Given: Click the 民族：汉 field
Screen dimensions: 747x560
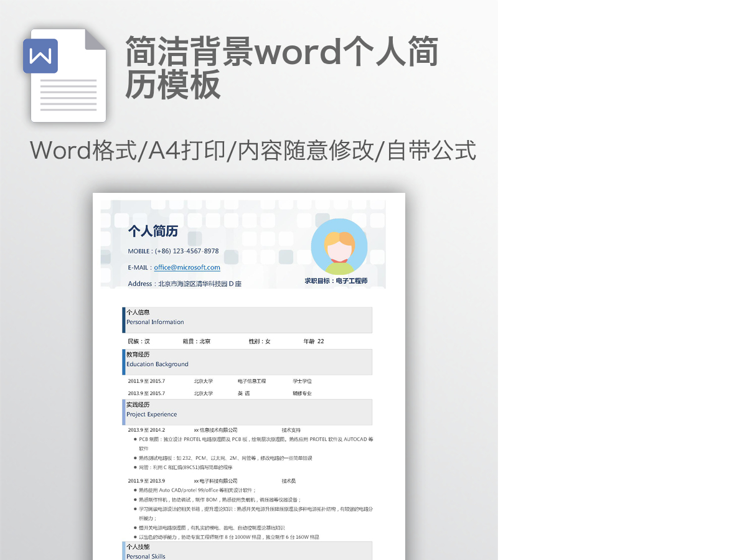Looking at the screenshot, I should pyautogui.click(x=139, y=341).
